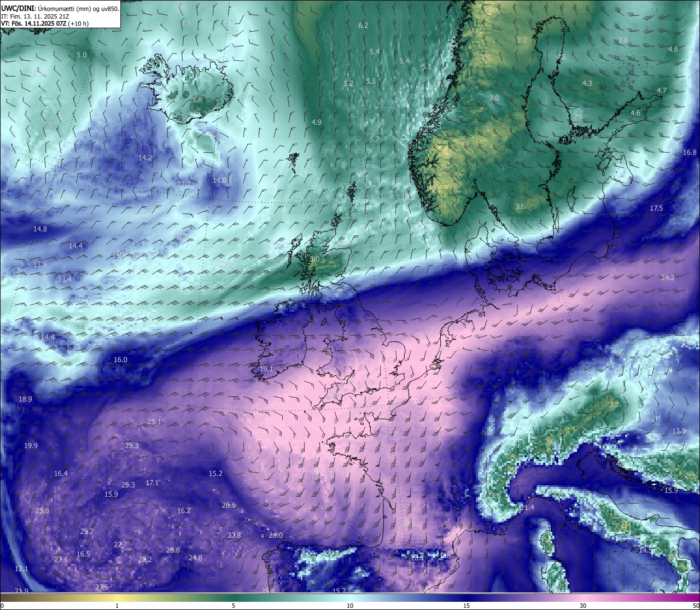Click the '10' tick label on the legend
700x610 pixels.
coord(350,606)
